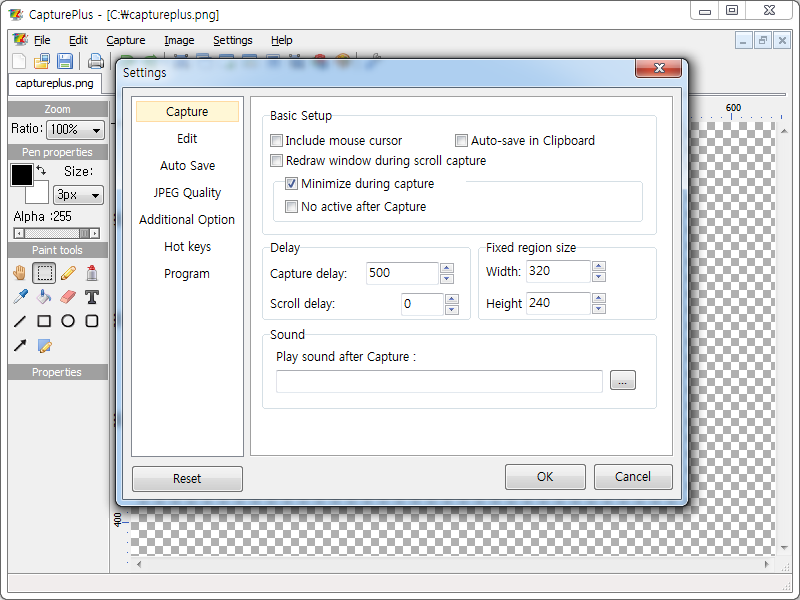Image resolution: width=800 pixels, height=600 pixels.
Task: Select JPEG Quality settings category
Action: click(187, 193)
